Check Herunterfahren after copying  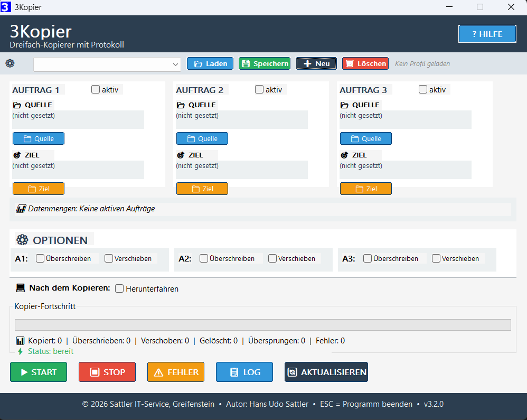[120, 288]
